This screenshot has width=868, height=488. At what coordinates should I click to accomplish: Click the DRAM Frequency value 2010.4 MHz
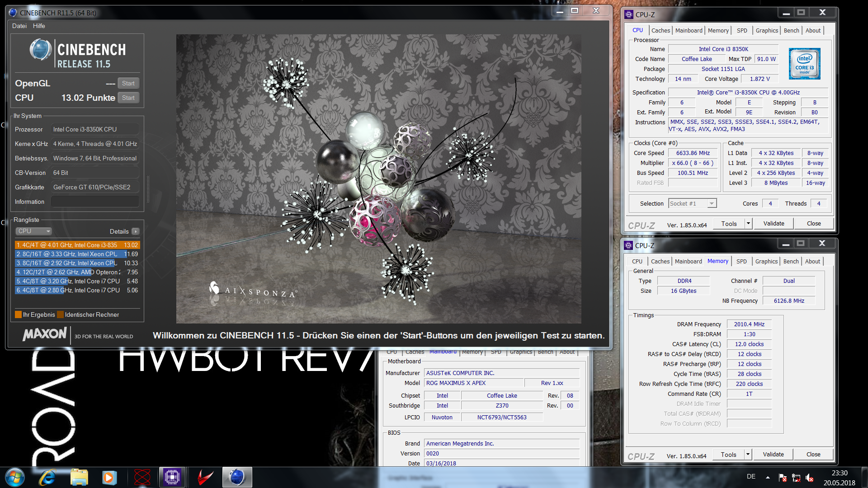click(749, 324)
